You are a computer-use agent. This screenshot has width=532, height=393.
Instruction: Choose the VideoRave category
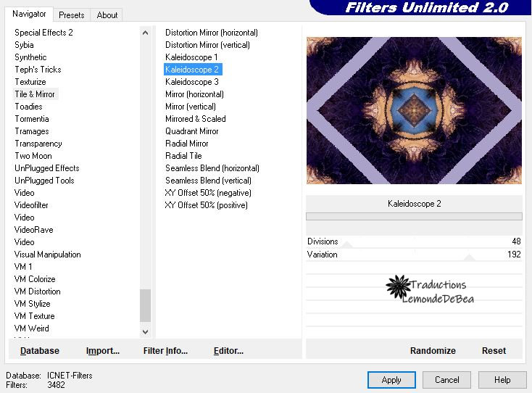pyautogui.click(x=33, y=230)
